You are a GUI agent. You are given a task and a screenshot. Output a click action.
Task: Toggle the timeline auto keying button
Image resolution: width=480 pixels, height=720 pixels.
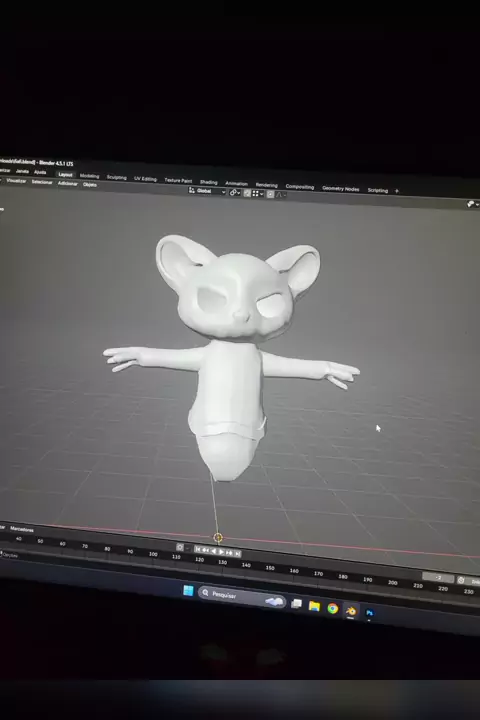[x=180, y=547]
